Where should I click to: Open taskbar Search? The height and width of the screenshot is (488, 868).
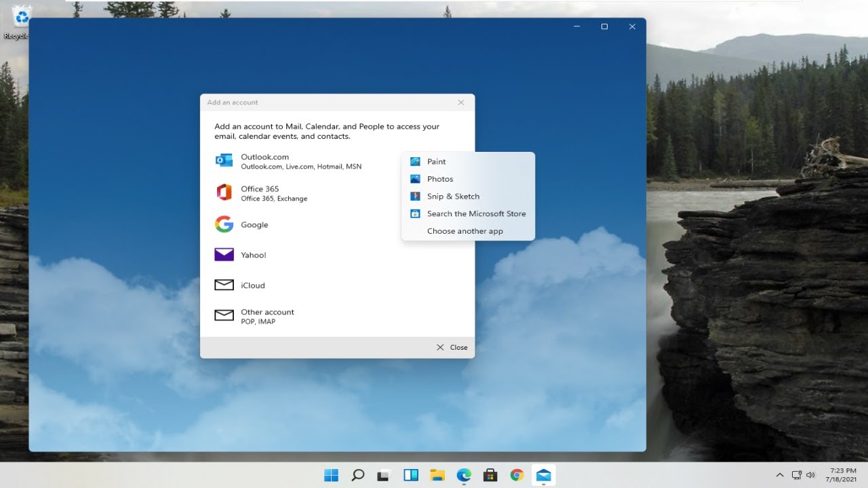pos(358,475)
